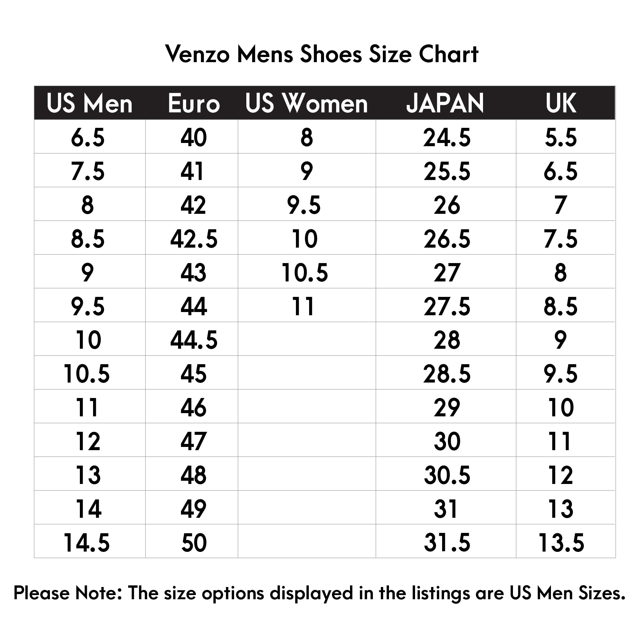The image size is (644, 644).
Task: Click the Japan size 24.5 cell
Action: 447,138
